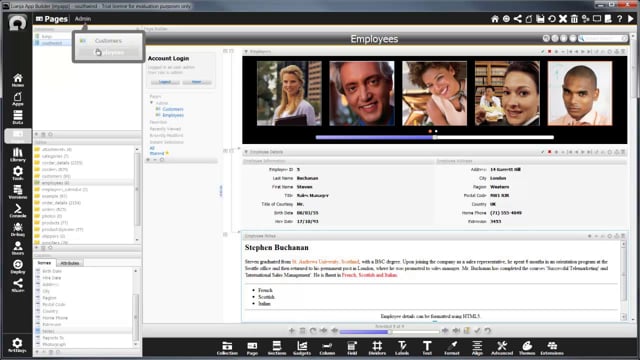Click the refresh icon in top toolbar
The height and width of the screenshot is (360, 640).
point(551,19)
